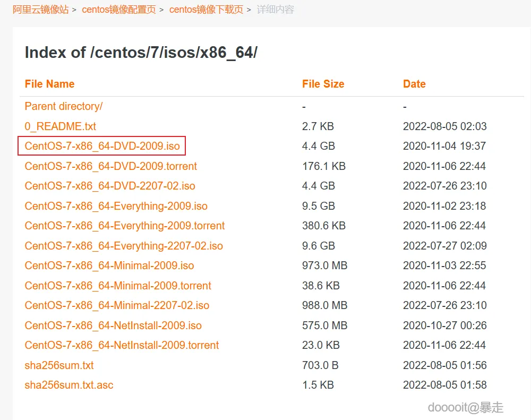Download the DVD-2009.torrent file

(x=110, y=166)
